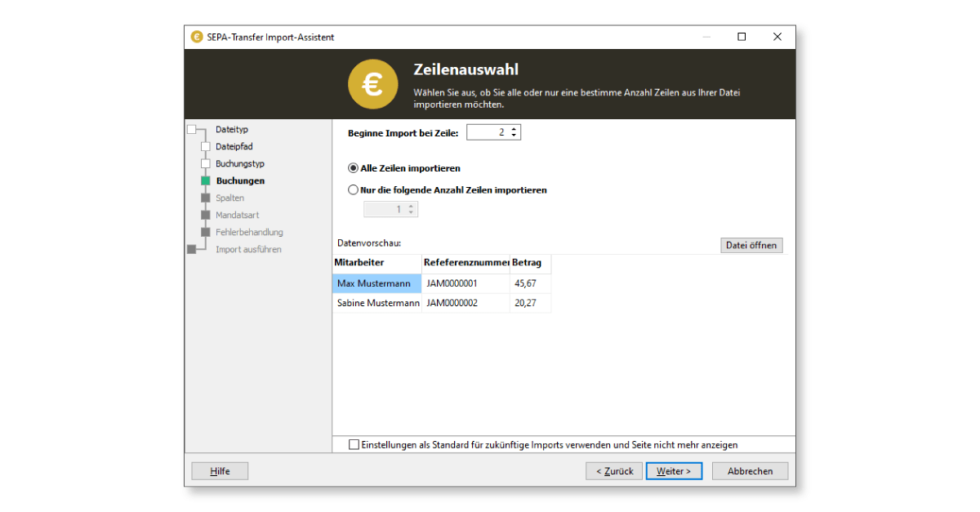Select the 'Sabine Mustermann' cell

pos(376,303)
